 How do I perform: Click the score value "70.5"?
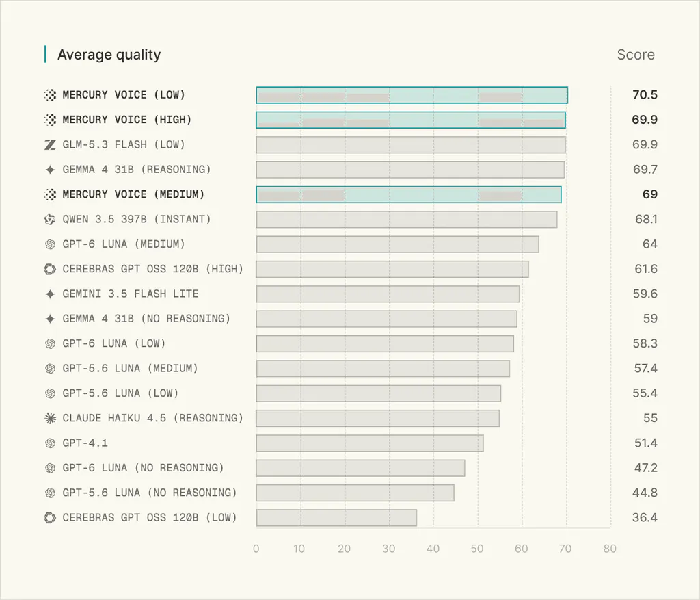pyautogui.click(x=645, y=94)
